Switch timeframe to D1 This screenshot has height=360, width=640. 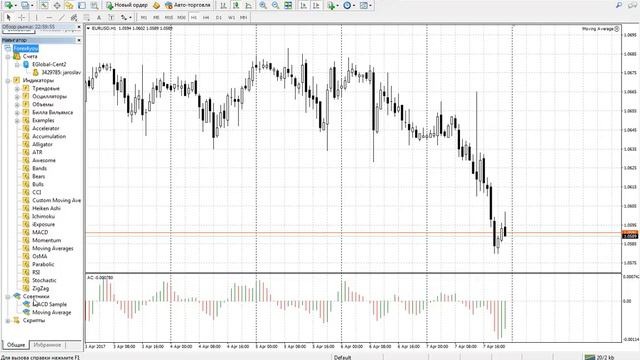(x=219, y=18)
